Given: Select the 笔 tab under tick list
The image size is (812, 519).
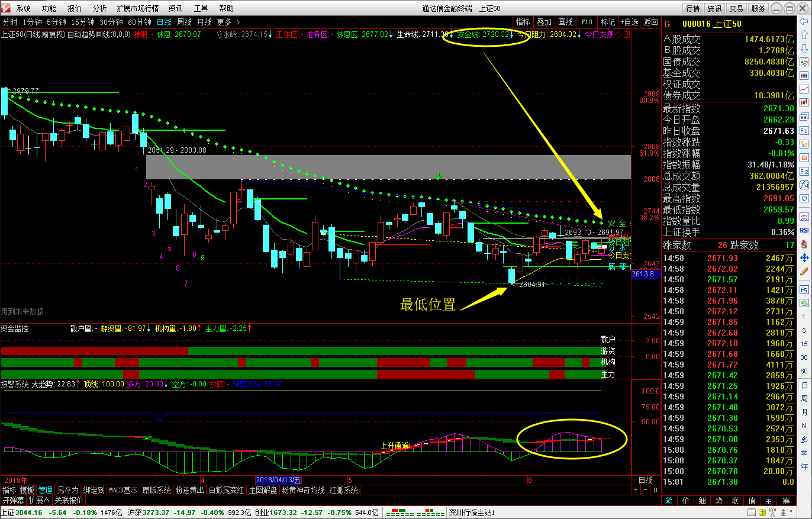Looking at the screenshot, I should 669,501.
